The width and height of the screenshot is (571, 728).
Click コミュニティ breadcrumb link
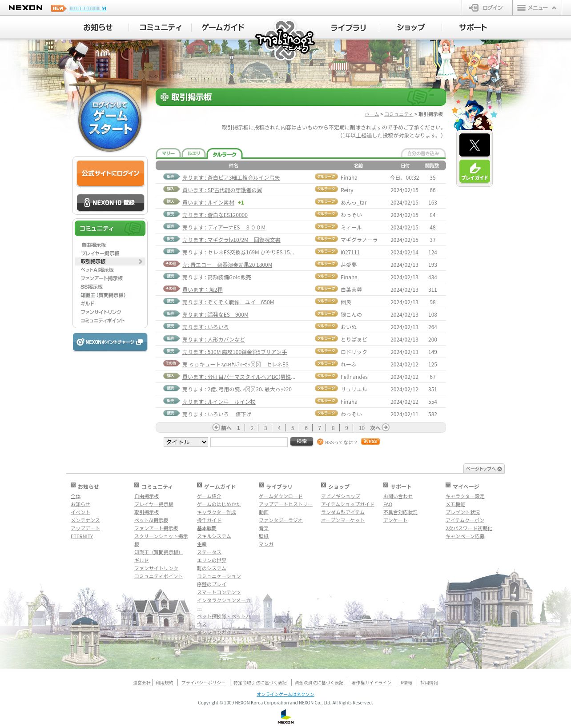[399, 114]
